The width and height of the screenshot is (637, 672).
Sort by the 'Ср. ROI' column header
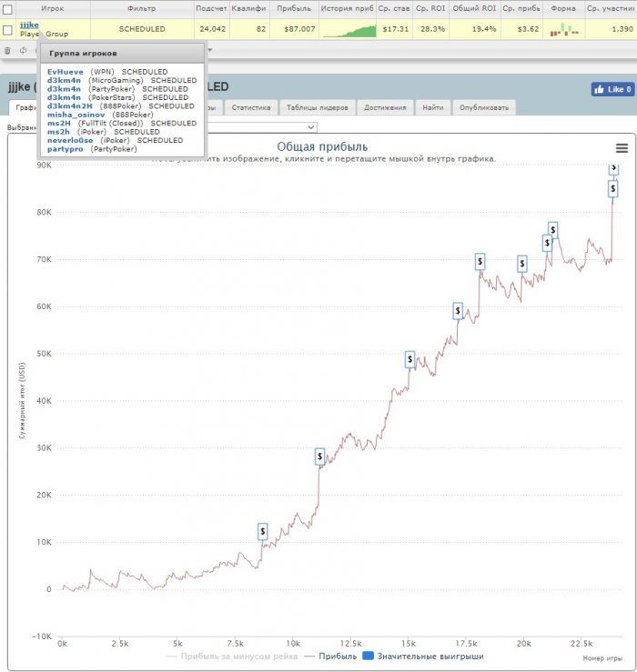pyautogui.click(x=430, y=8)
